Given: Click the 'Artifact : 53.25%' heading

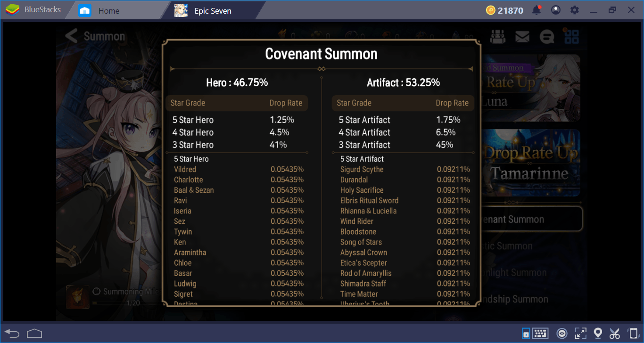Looking at the screenshot, I should (404, 82).
